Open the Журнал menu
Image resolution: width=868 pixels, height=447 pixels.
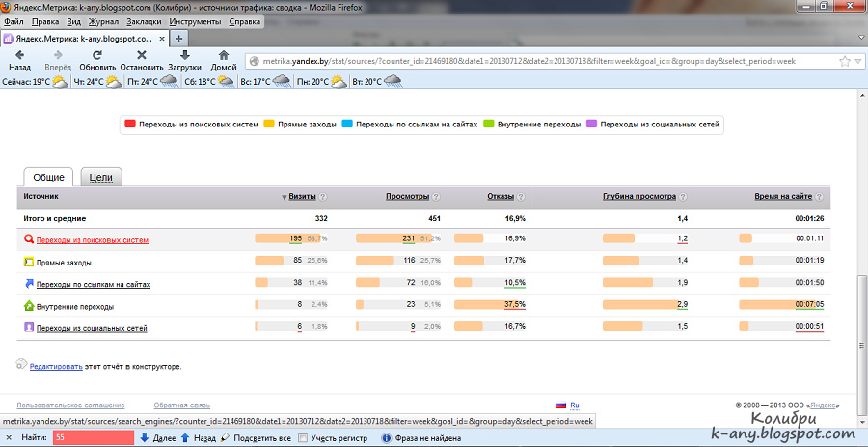103,22
